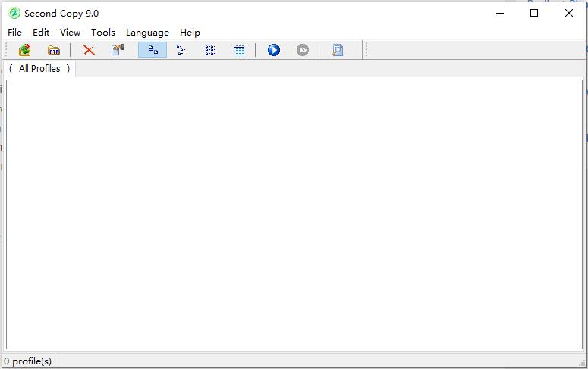Select the All Profiles tab

39,68
